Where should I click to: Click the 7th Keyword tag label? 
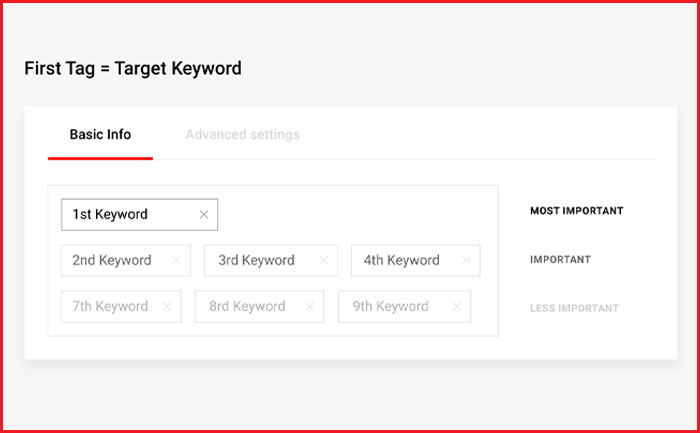click(x=110, y=307)
